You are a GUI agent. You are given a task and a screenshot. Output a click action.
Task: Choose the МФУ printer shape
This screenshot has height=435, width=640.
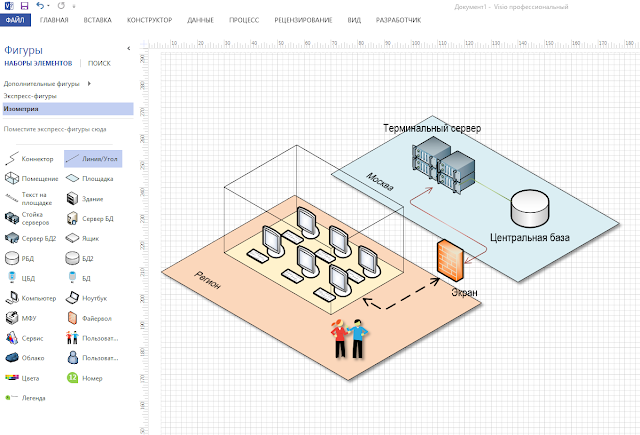click(21, 318)
